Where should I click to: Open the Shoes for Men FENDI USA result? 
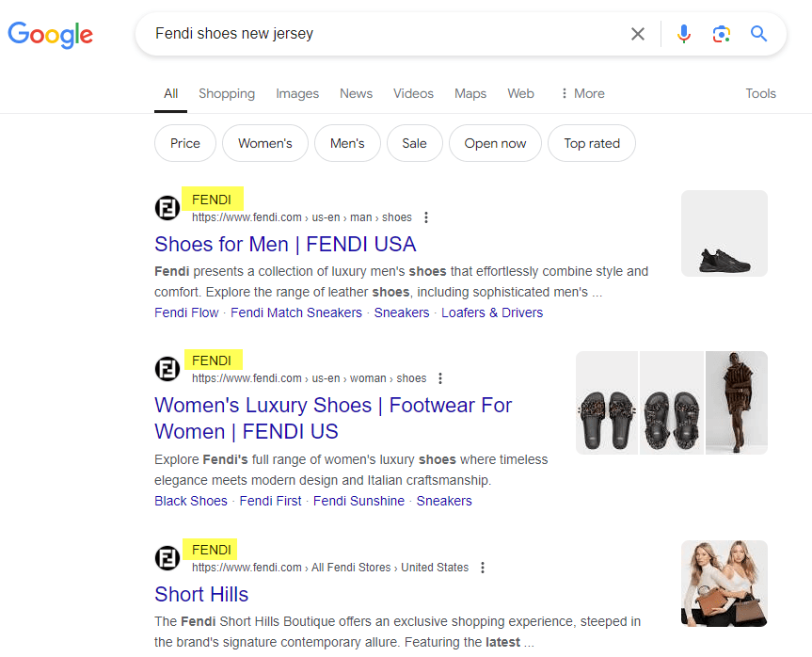285,244
